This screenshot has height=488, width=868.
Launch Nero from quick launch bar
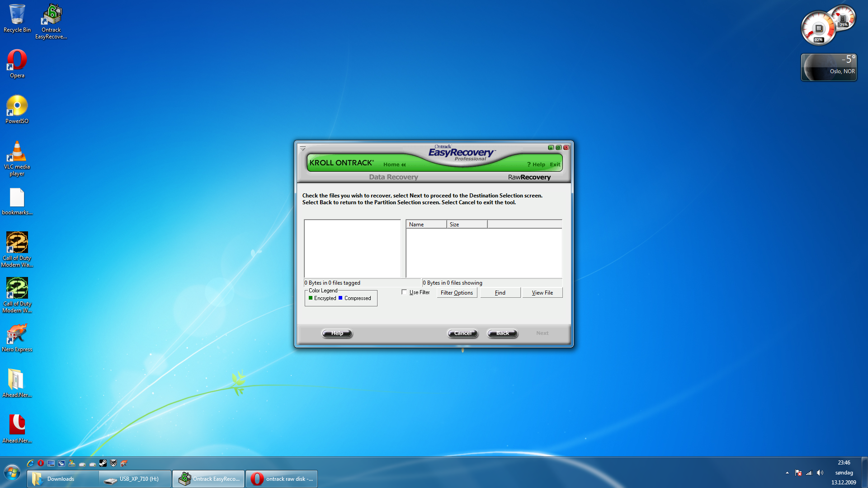point(124,463)
